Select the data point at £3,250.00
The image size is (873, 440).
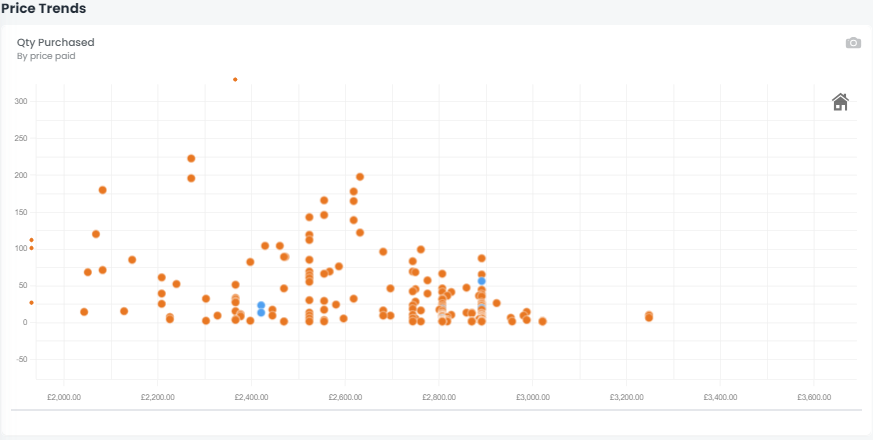tap(649, 316)
